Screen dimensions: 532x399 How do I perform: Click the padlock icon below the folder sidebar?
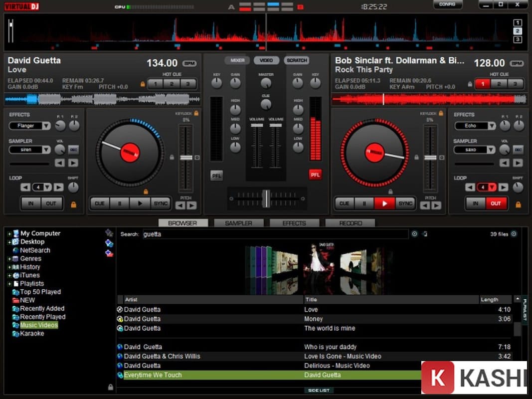coord(110,387)
